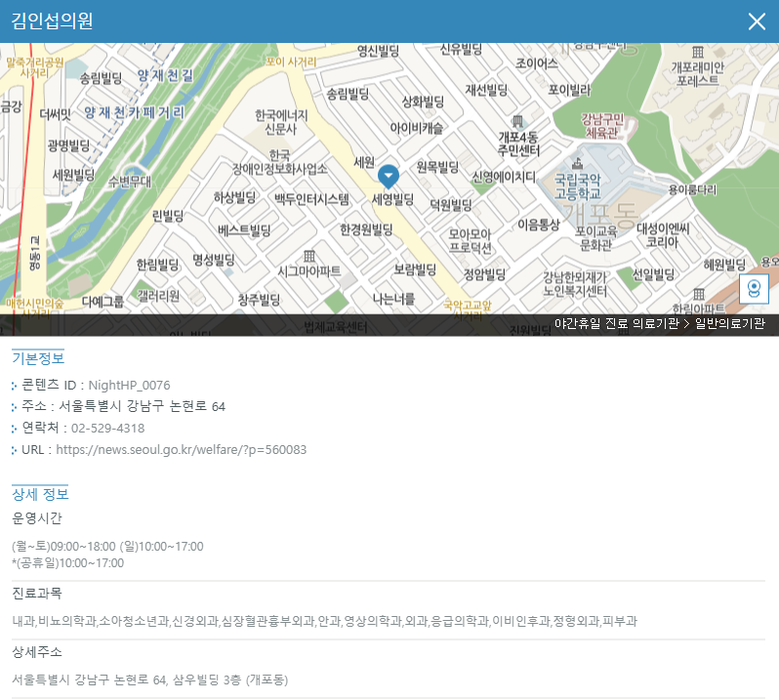Close the 김인섭의원 detail popup
Image resolution: width=779 pixels, height=700 pixels.
[x=757, y=21]
